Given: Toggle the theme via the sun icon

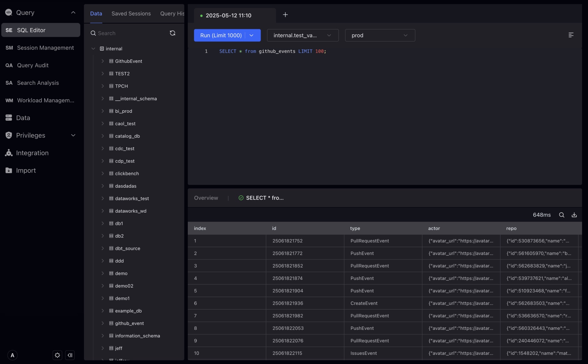Looking at the screenshot, I should click(x=57, y=355).
